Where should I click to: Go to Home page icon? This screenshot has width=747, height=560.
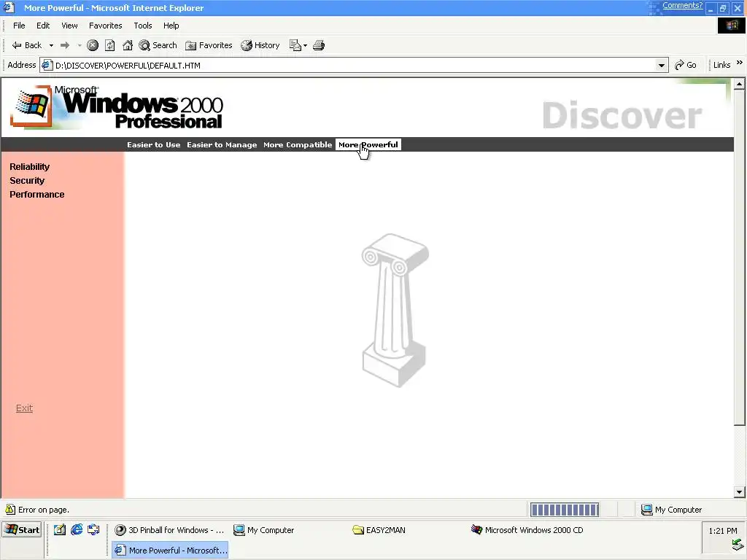[128, 45]
